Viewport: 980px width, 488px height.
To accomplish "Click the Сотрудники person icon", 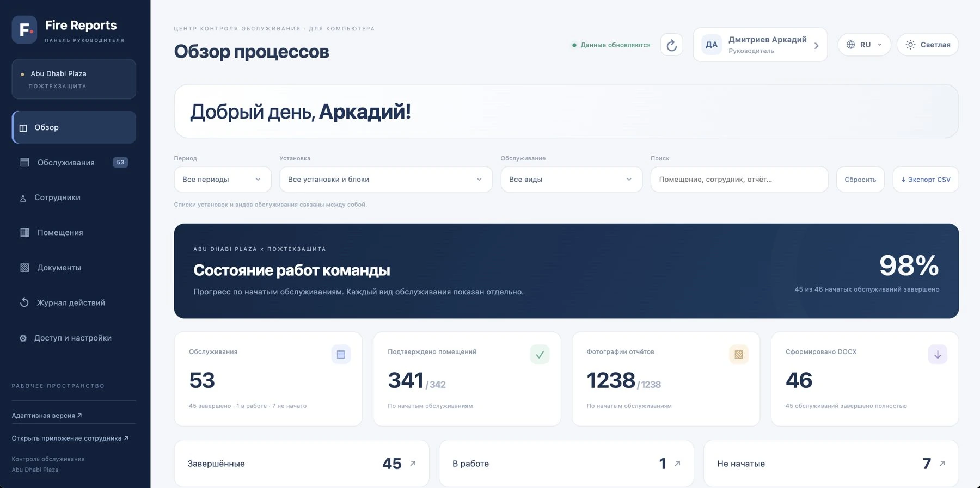I will point(23,198).
